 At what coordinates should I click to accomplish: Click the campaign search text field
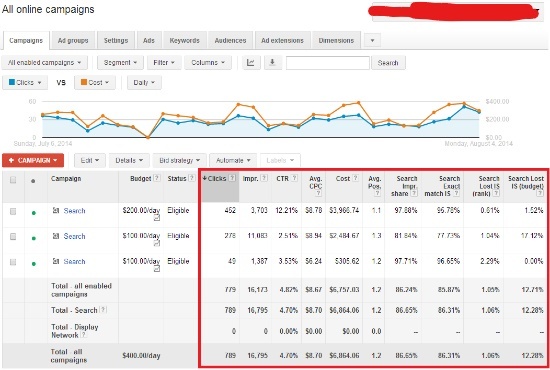[x=328, y=63]
